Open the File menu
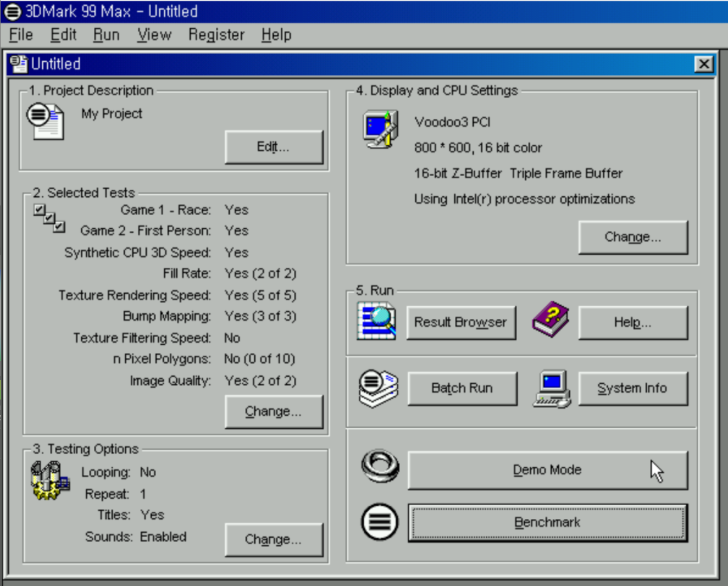This screenshot has height=586, width=728. 21,35
